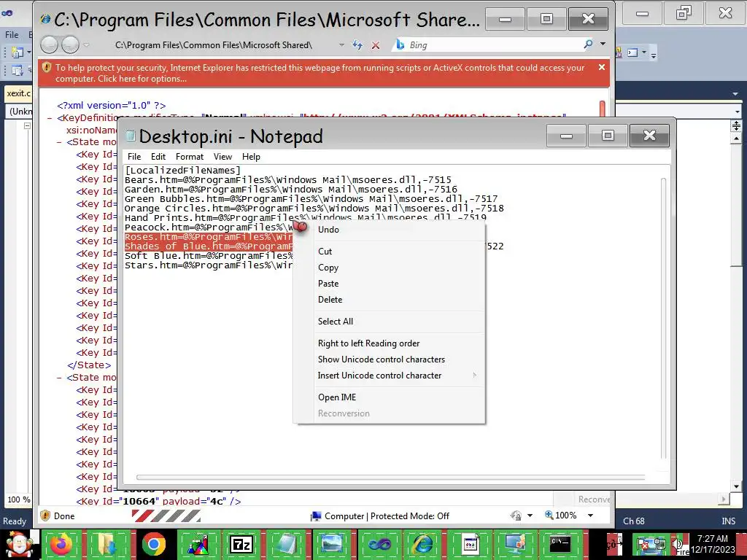Click the volume speaker tray icon

click(x=676, y=544)
